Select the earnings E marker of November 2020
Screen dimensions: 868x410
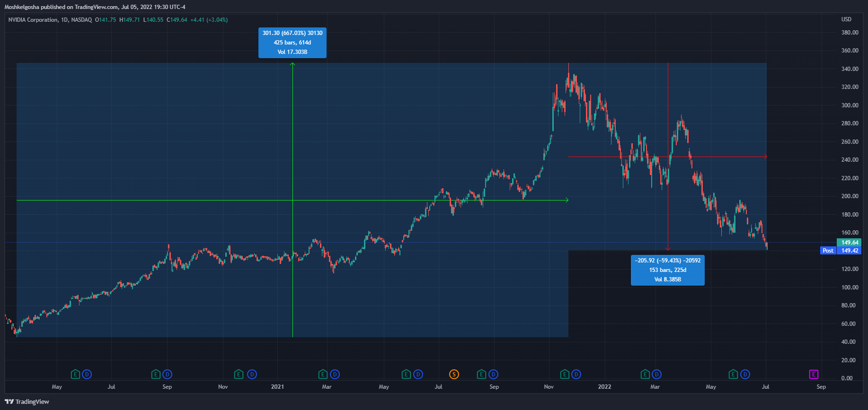[x=239, y=375]
